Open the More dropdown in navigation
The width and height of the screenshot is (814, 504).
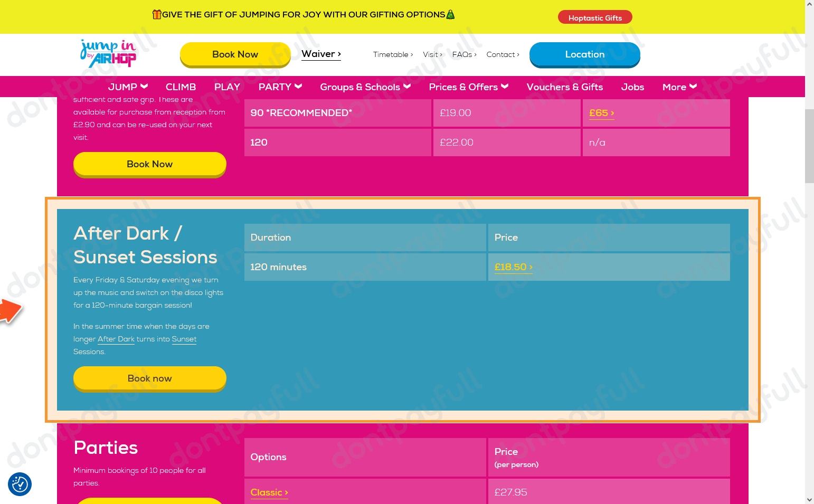click(x=679, y=87)
